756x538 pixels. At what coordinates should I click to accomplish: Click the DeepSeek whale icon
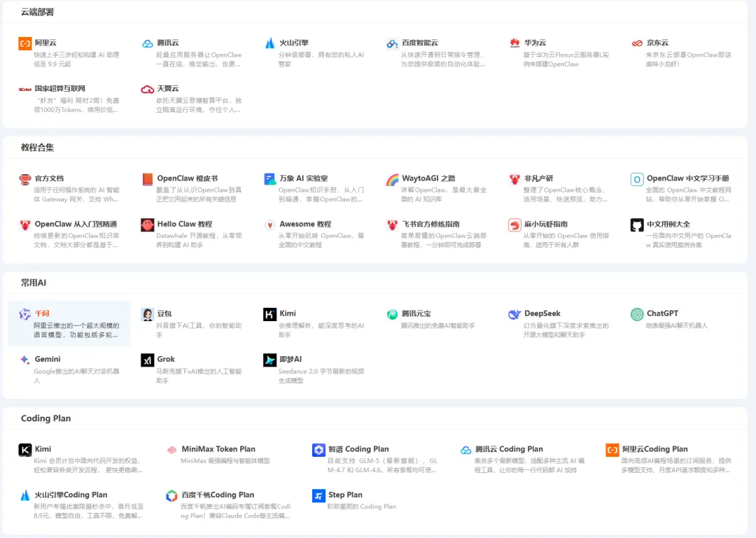click(x=515, y=314)
